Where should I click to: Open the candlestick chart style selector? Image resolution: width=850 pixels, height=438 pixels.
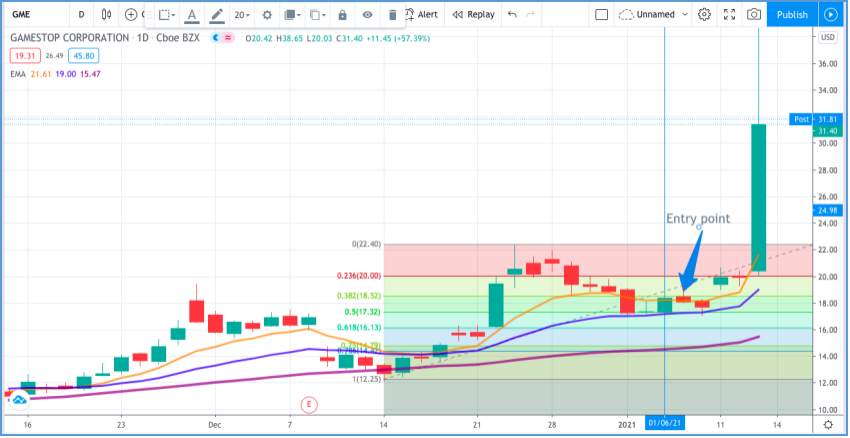[x=107, y=15]
